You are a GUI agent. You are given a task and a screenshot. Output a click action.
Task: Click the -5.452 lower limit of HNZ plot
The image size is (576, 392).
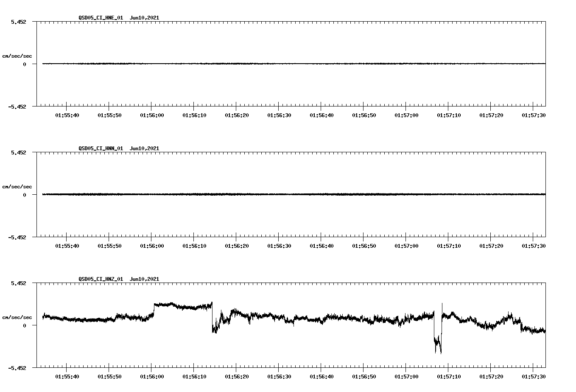[x=17, y=368]
